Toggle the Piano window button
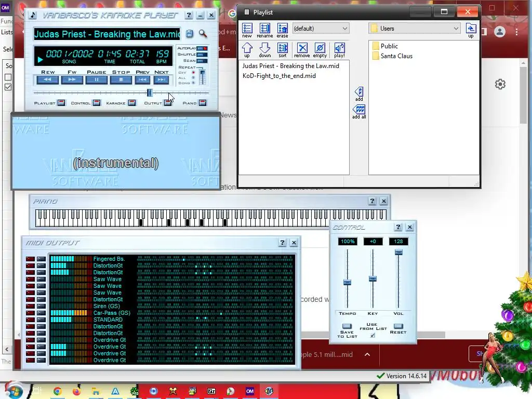Image resolution: width=532 pixels, height=399 pixels. click(x=203, y=103)
